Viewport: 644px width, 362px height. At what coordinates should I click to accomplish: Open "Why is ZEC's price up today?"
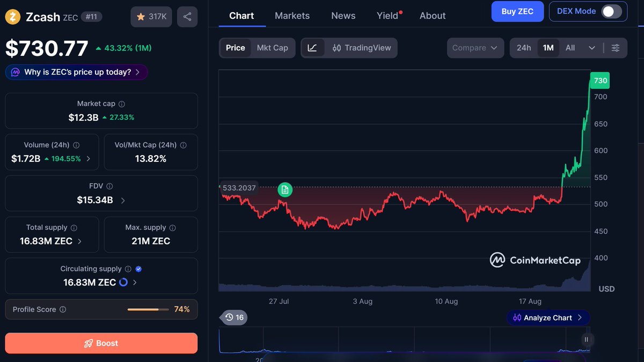tap(77, 72)
